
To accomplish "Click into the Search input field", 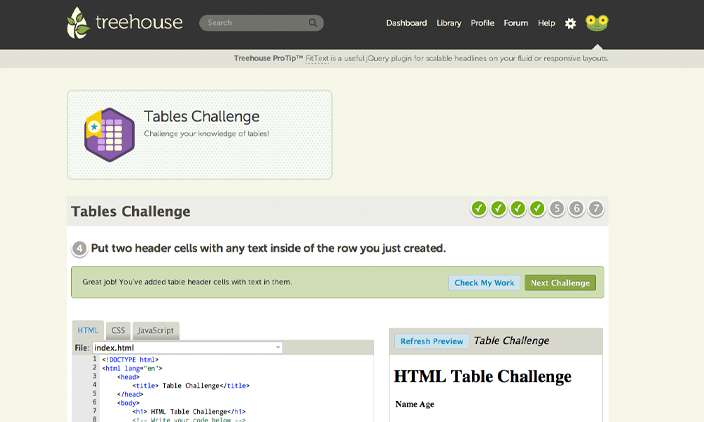I will (255, 23).
